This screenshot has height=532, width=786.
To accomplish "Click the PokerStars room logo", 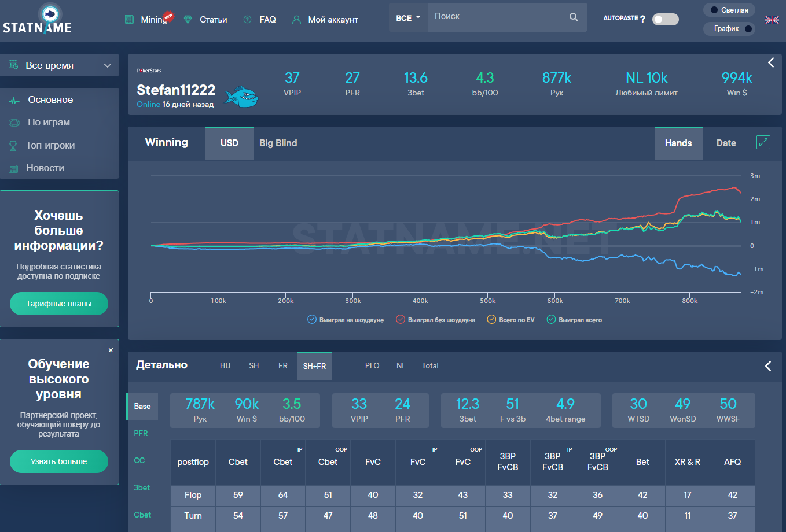I will click(x=149, y=71).
